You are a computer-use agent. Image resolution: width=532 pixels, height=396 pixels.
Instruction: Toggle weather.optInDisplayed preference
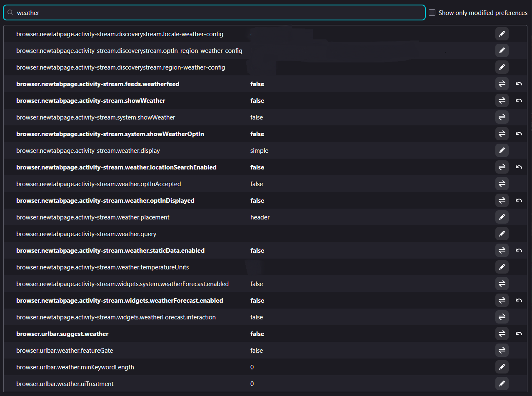tap(502, 200)
